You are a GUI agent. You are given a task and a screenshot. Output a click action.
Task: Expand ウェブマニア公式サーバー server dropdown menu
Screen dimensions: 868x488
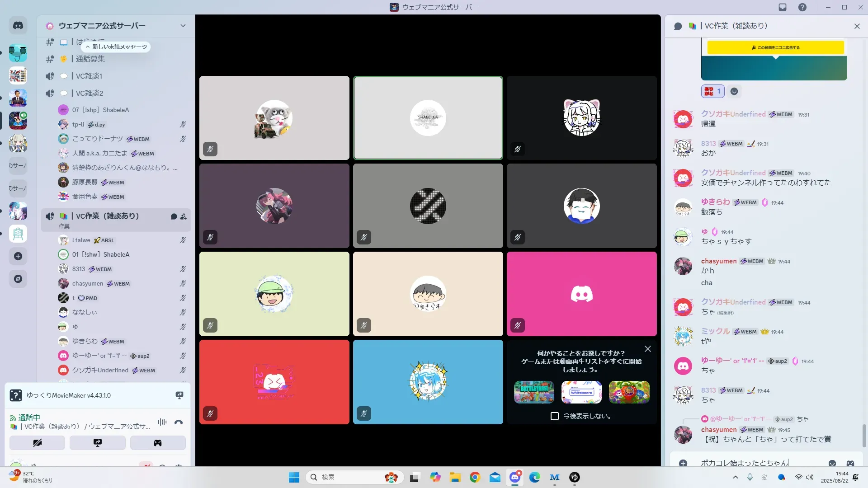183,26
